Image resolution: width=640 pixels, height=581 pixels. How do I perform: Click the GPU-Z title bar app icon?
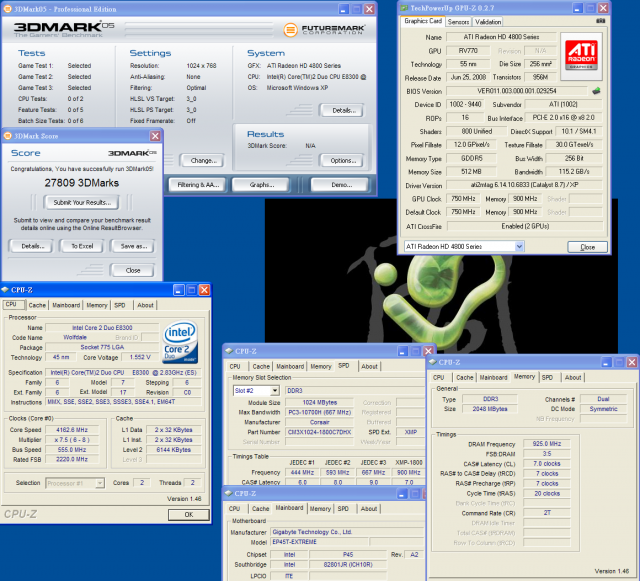tap(404, 8)
